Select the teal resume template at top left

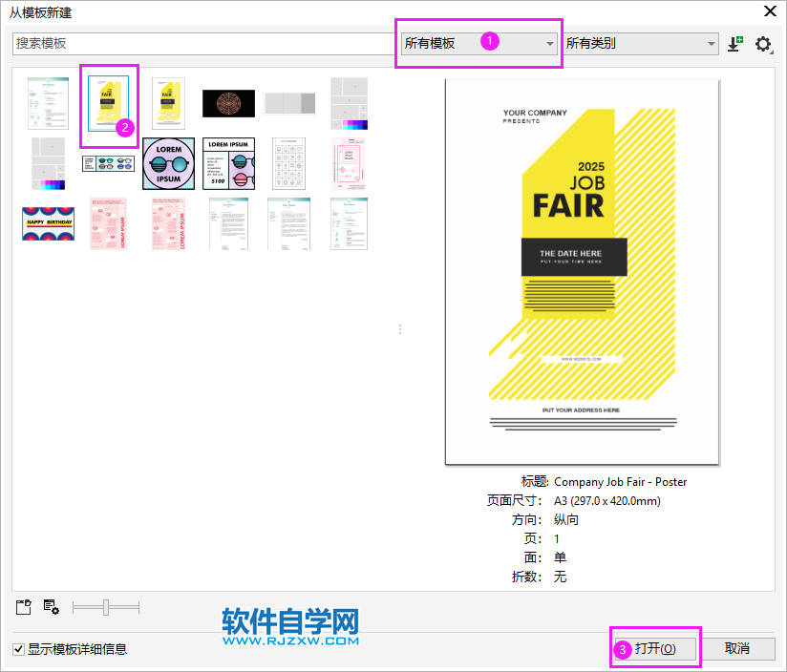coord(48,102)
